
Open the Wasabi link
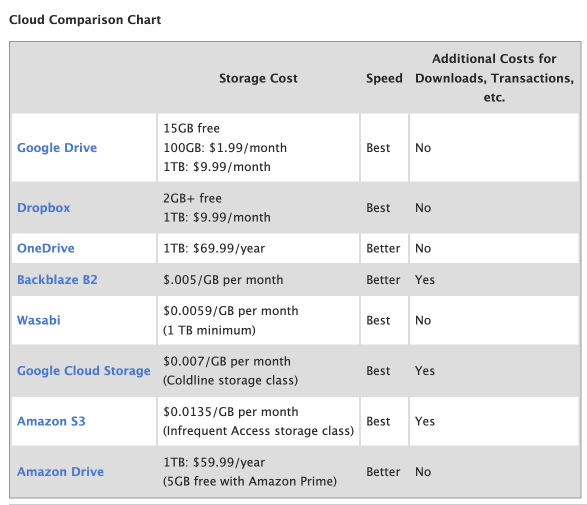tap(39, 320)
